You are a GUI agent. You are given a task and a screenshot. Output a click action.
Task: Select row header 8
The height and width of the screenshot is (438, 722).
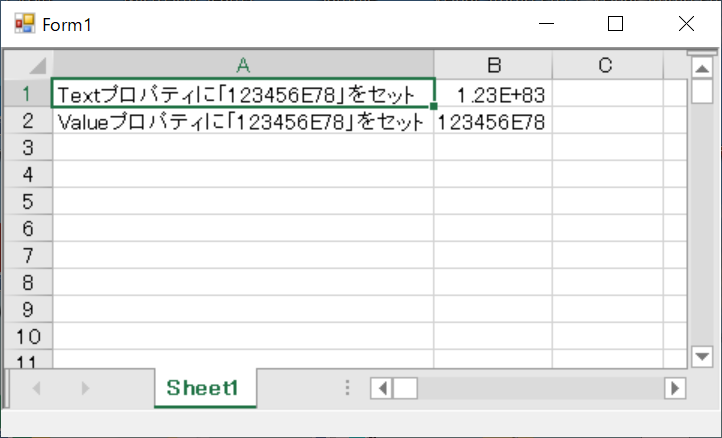coord(28,282)
